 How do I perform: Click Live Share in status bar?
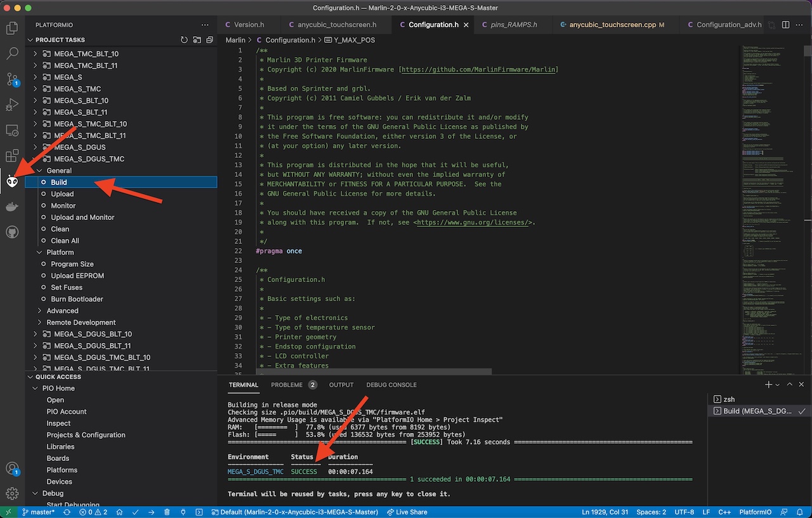[x=406, y=512]
